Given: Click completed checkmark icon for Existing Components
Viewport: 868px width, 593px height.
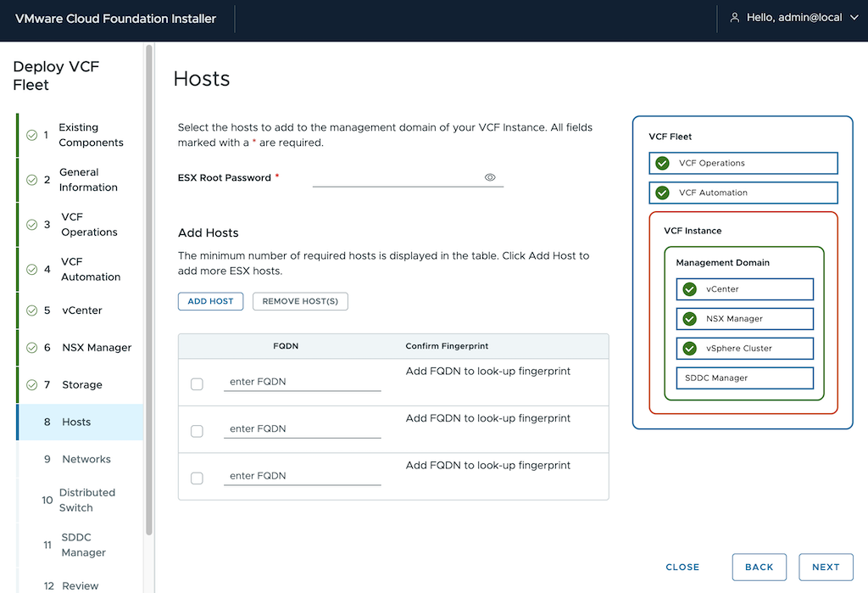Looking at the screenshot, I should 32,135.
